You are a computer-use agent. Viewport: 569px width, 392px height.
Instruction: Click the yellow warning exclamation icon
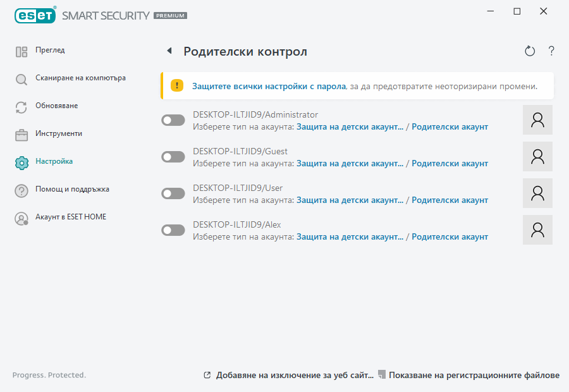176,83
